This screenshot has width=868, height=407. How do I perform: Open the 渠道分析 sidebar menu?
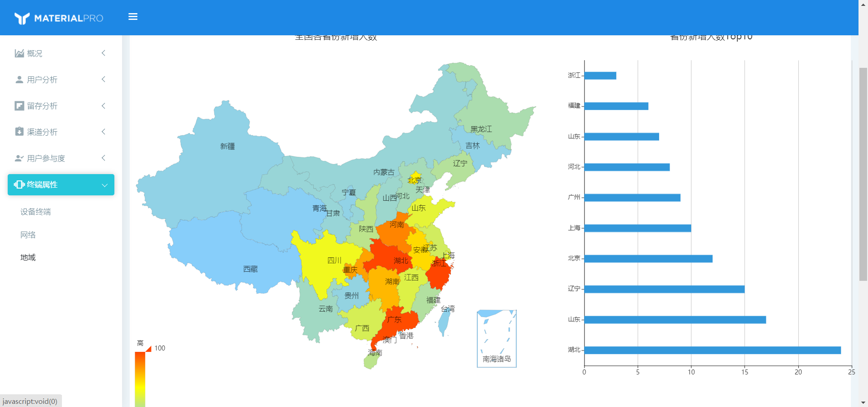(x=61, y=132)
